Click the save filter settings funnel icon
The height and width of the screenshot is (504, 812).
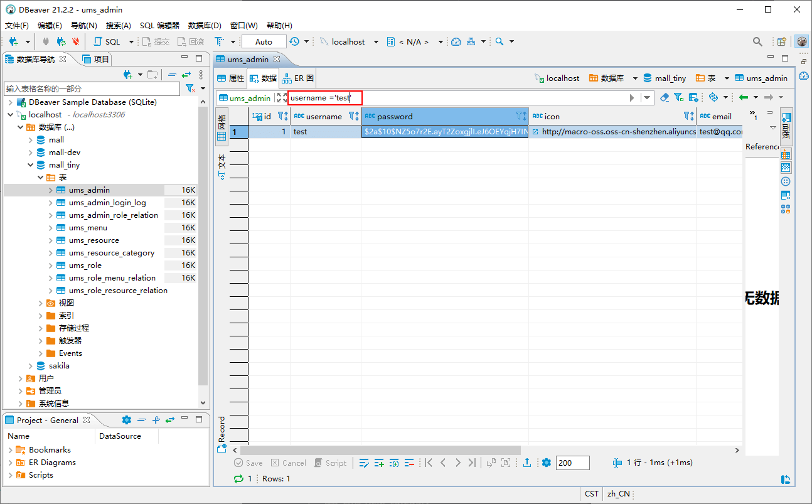(x=679, y=97)
